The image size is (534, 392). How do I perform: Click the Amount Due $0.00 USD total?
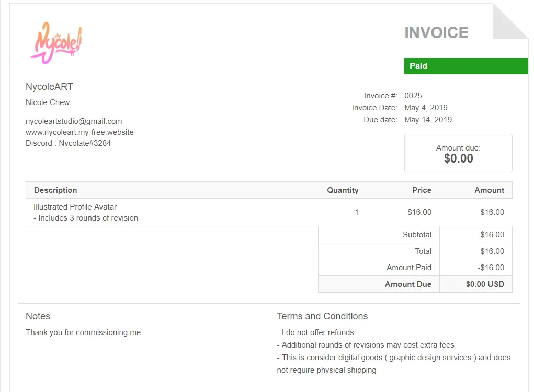tap(485, 284)
